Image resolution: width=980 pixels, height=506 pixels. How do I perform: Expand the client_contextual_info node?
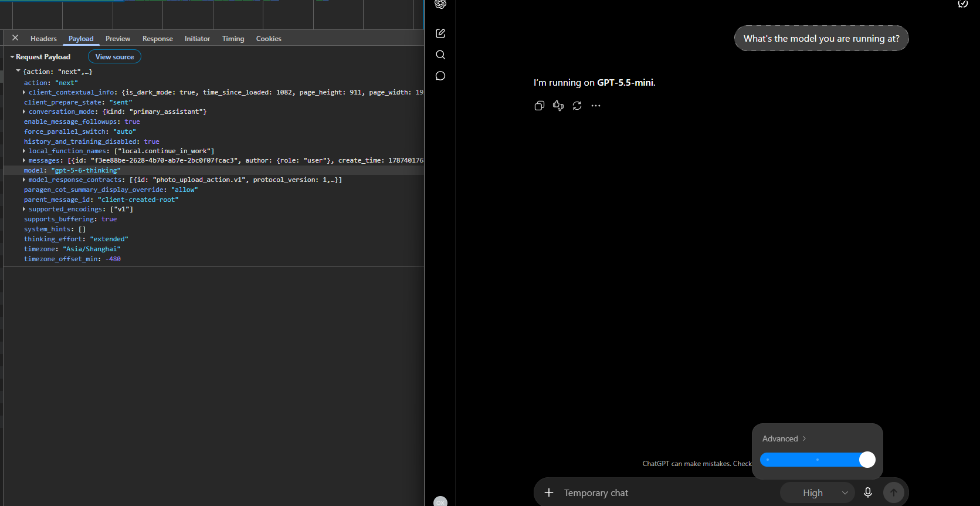click(x=24, y=92)
